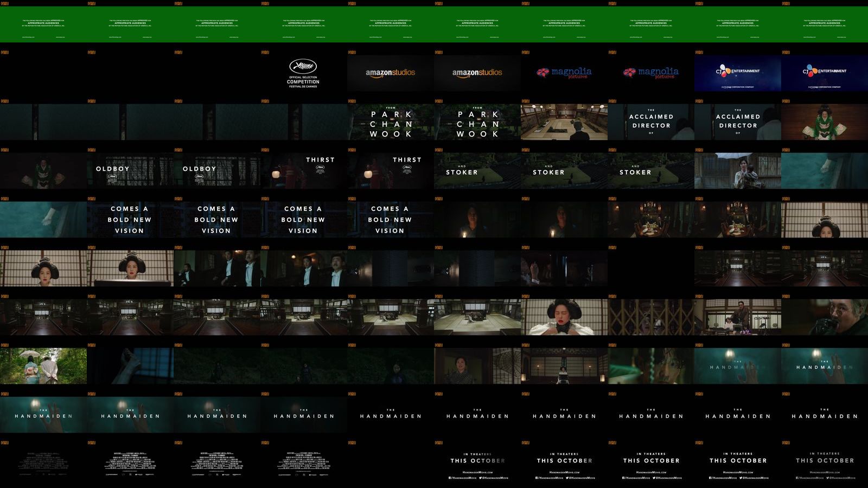Pick the study scene with people around a desk
The height and width of the screenshot is (488, 868).
[737, 317]
